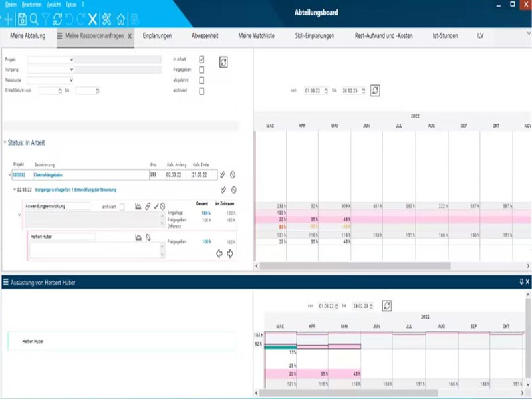Close the Meine Ressourcenanfragen tab
Image resolution: width=532 pixels, height=399 pixels.
point(130,36)
